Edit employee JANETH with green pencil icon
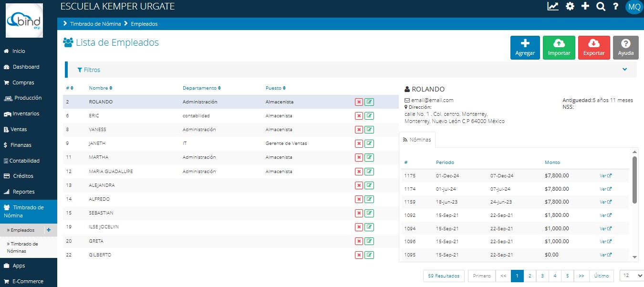 click(369, 143)
